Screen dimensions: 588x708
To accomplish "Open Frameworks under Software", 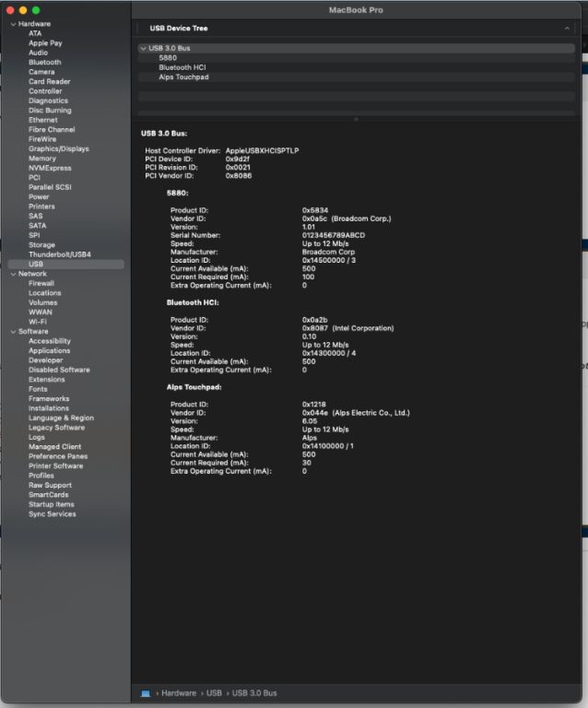I will tap(49, 398).
